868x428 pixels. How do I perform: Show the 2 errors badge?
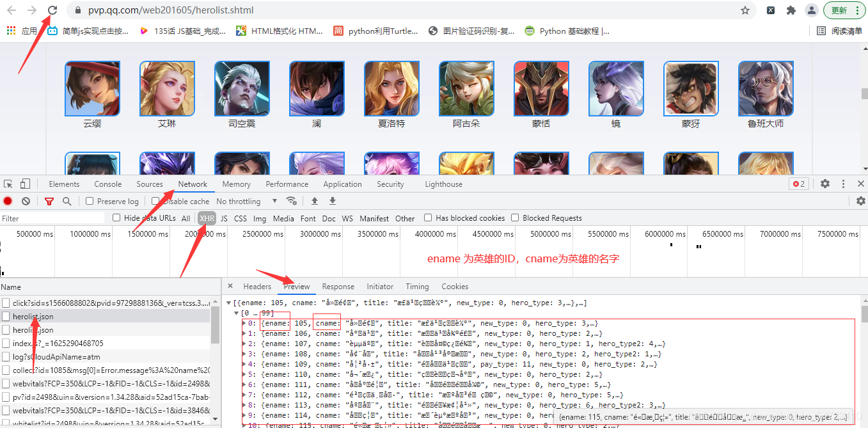point(799,184)
